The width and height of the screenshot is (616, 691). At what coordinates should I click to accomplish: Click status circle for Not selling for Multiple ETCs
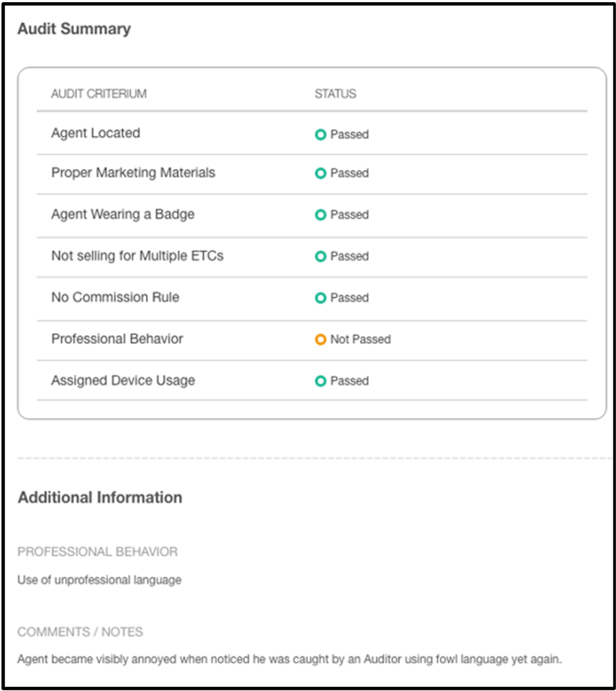point(321,256)
